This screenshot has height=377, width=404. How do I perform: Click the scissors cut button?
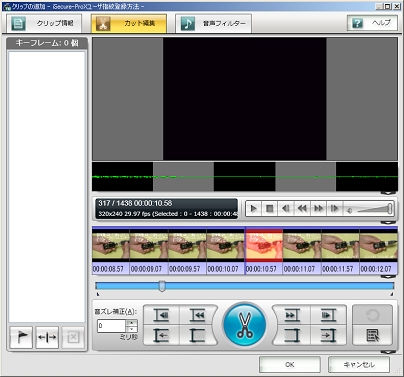[245, 324]
